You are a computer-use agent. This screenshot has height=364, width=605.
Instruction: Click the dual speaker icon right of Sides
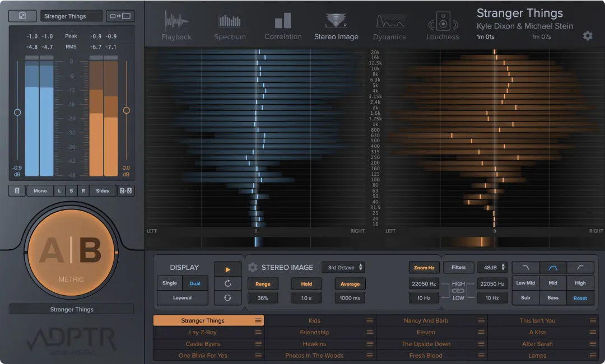click(x=126, y=190)
